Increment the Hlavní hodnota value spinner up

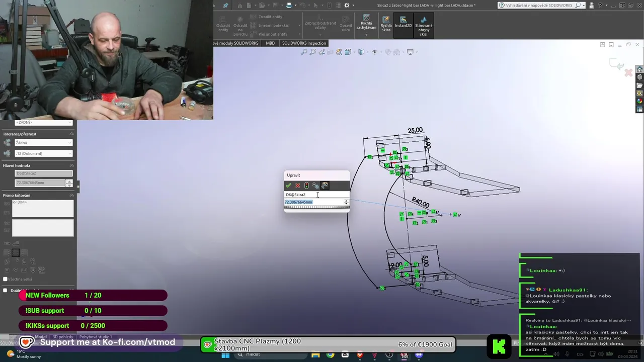pyautogui.click(x=69, y=182)
